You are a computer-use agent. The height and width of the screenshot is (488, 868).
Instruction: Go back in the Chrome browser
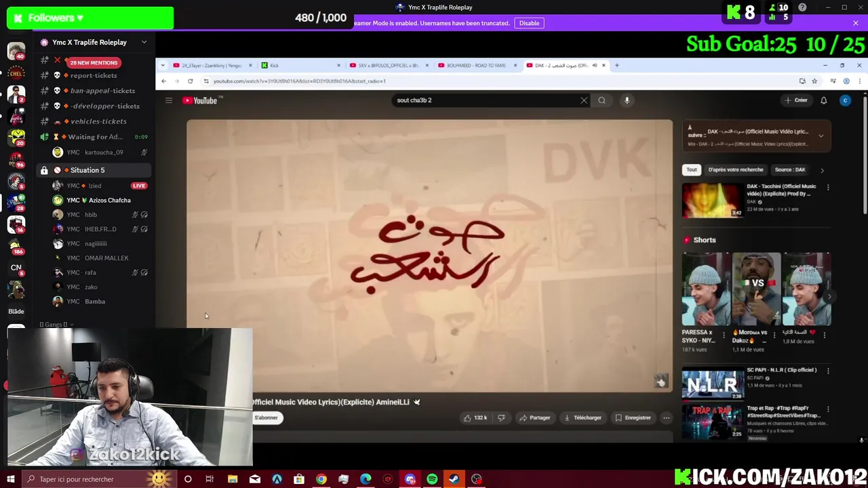pos(163,81)
